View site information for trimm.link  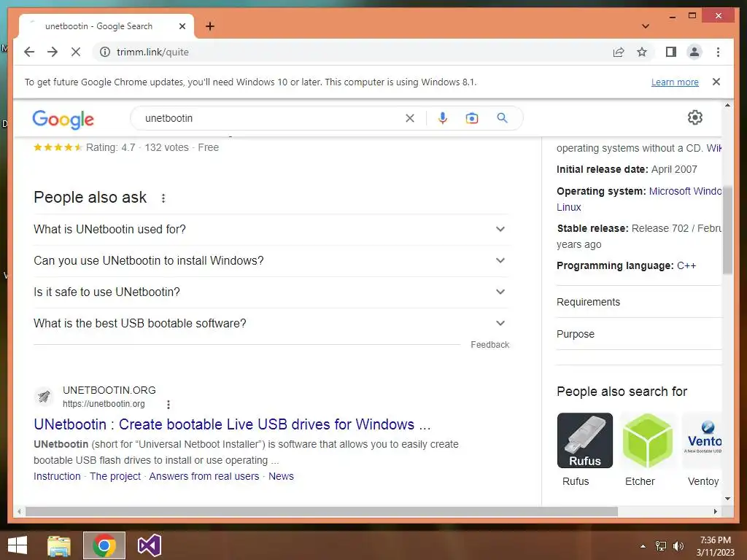click(x=105, y=52)
